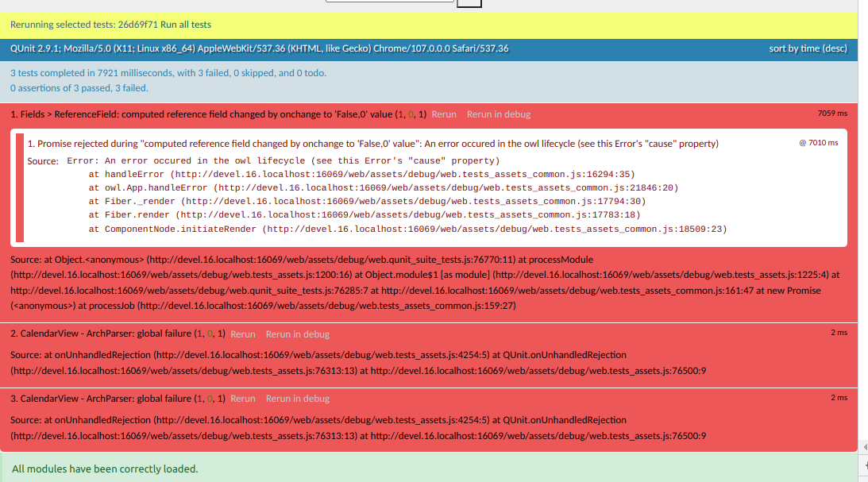The height and width of the screenshot is (482, 868).
Task: Click the filter input field at top
Action: pos(390,1)
